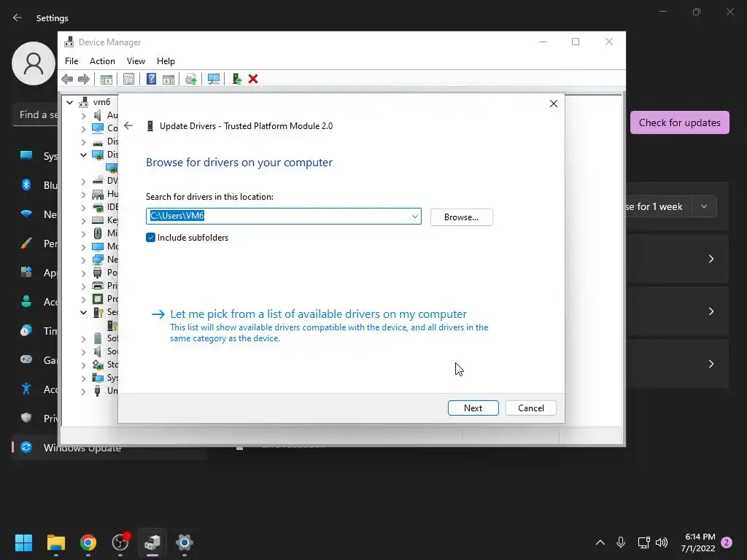Open the View menu in Device Manager

pyautogui.click(x=136, y=61)
